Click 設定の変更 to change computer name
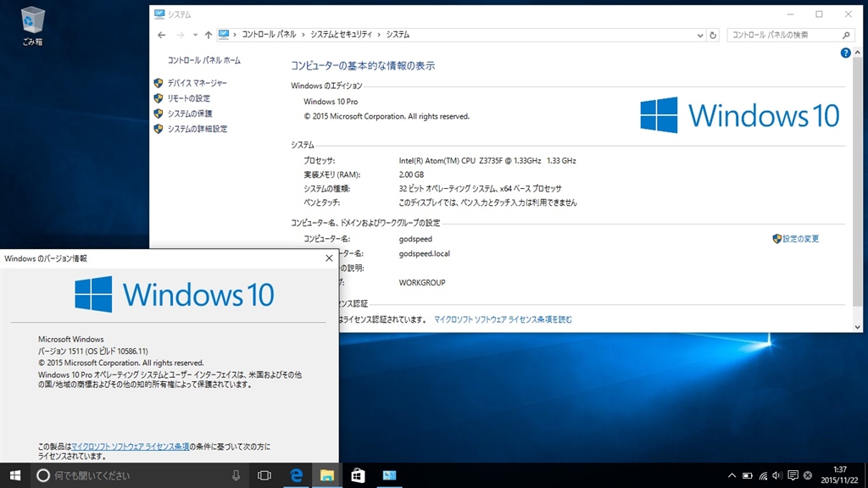Image resolution: width=868 pixels, height=488 pixels. pos(800,239)
